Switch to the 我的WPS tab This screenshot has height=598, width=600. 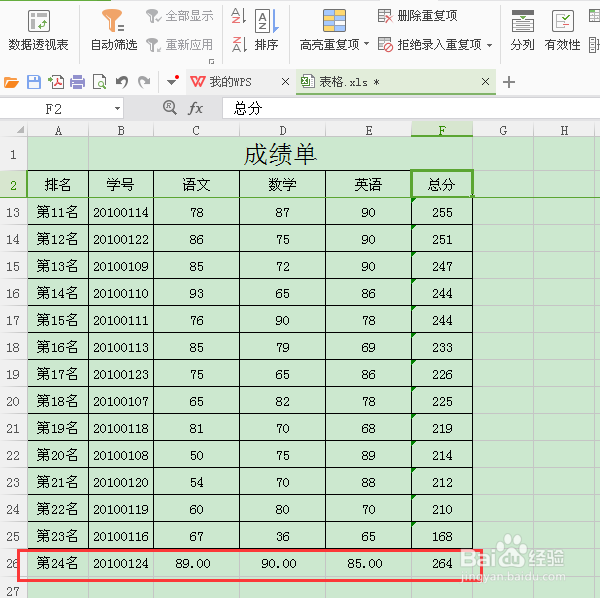[231, 82]
